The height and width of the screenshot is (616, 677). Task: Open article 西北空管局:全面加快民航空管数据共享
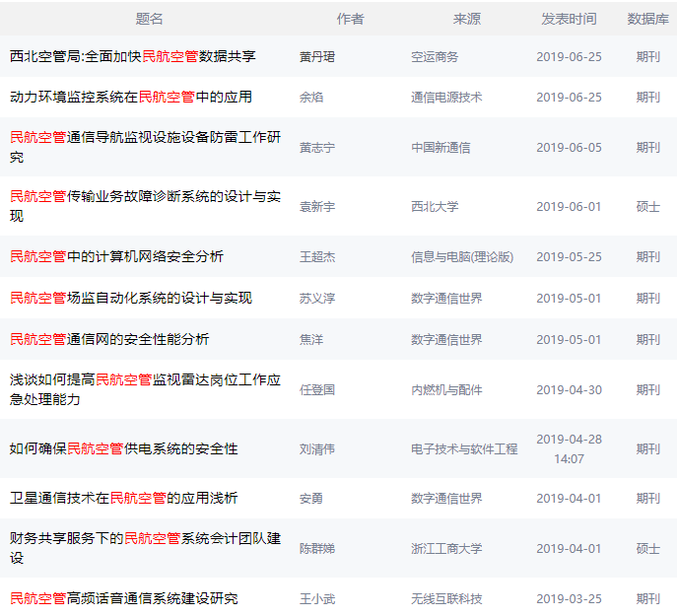[x=133, y=56]
